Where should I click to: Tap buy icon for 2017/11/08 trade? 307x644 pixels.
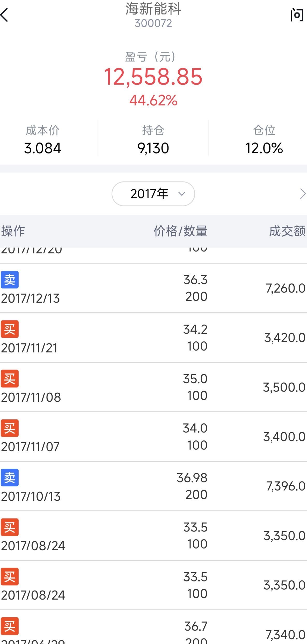pyautogui.click(x=10, y=378)
